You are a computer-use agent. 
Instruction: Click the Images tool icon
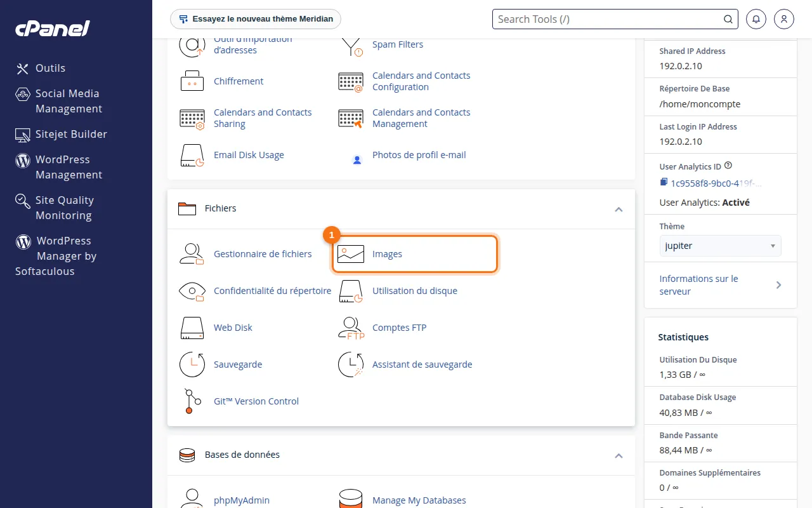(x=351, y=254)
